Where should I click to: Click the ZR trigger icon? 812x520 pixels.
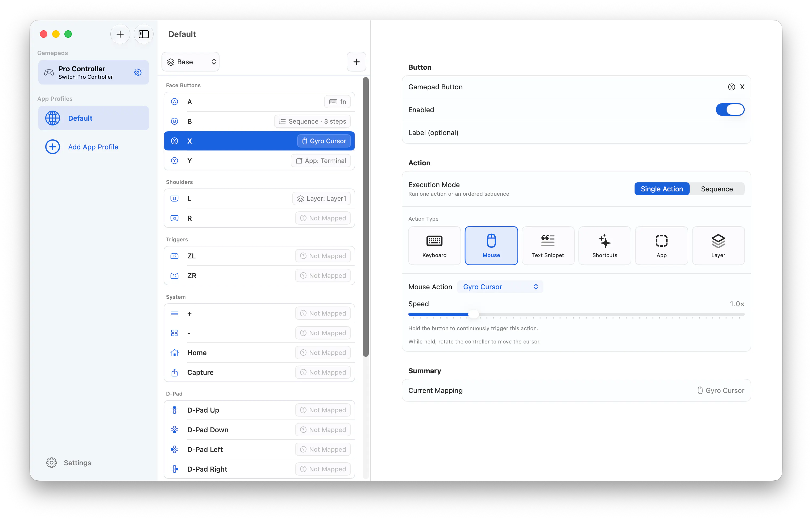(x=174, y=275)
